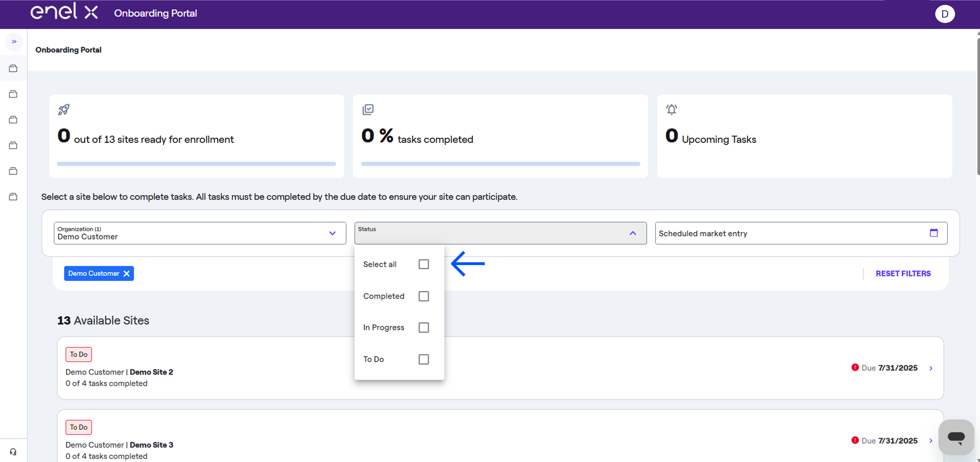This screenshot has width=980, height=462.
Task: Click the RESET FILTERS link
Action: click(903, 273)
